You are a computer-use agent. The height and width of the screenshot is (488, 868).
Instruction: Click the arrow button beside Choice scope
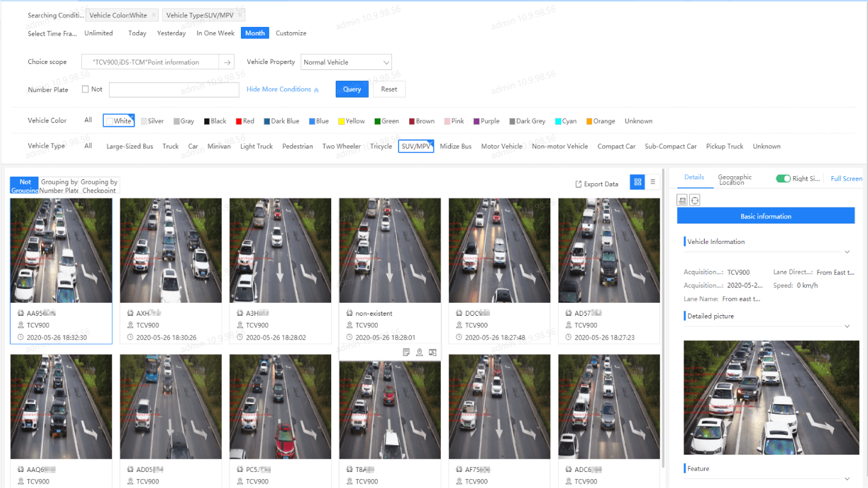click(227, 62)
